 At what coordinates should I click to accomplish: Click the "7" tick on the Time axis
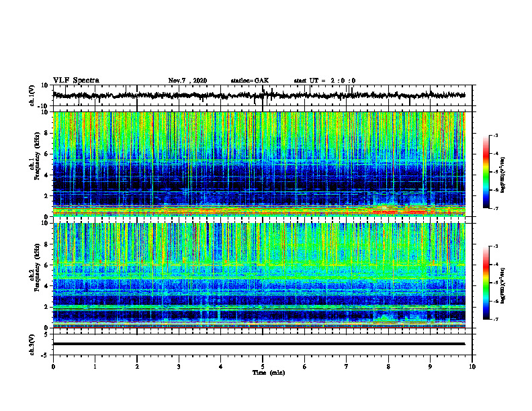click(x=347, y=367)
